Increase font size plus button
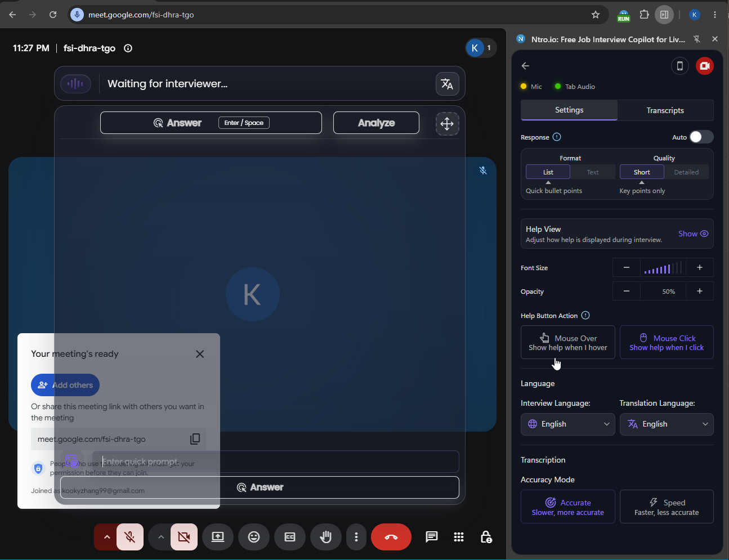This screenshot has height=560, width=729. pyautogui.click(x=700, y=267)
